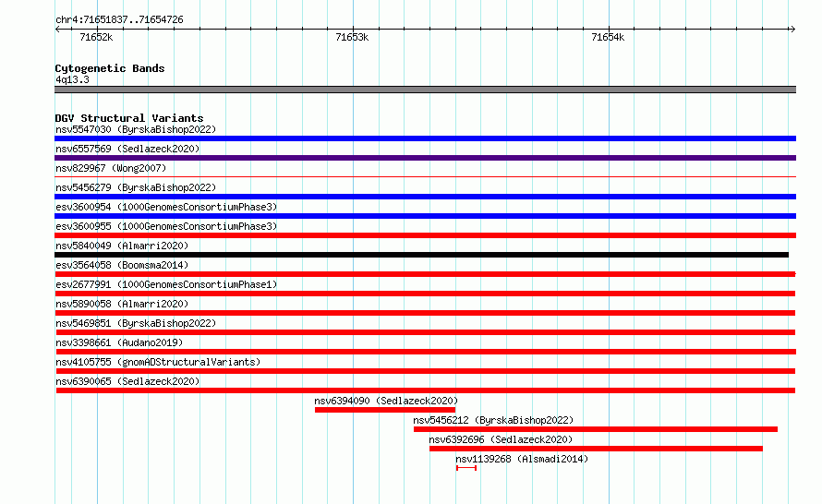The height and width of the screenshot is (504, 822).
Task: Click the right arrow end of the ruler
Action: coord(792,29)
